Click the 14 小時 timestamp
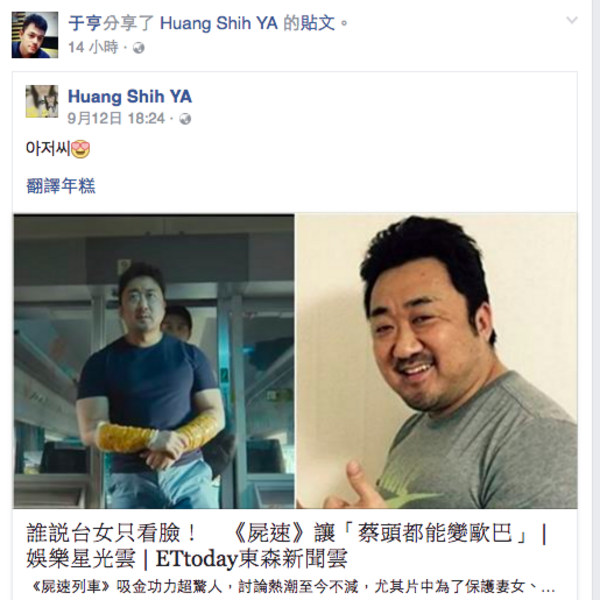The width and height of the screenshot is (600, 600). [93, 47]
